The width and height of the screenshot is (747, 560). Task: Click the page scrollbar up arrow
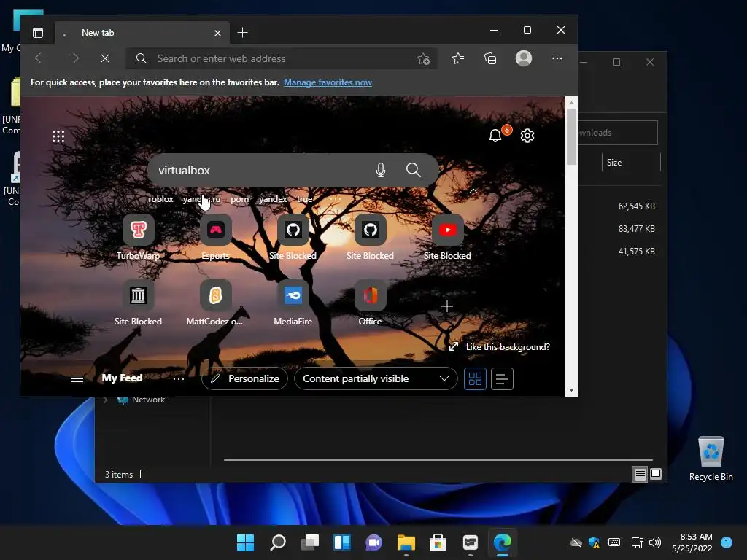pyautogui.click(x=571, y=102)
